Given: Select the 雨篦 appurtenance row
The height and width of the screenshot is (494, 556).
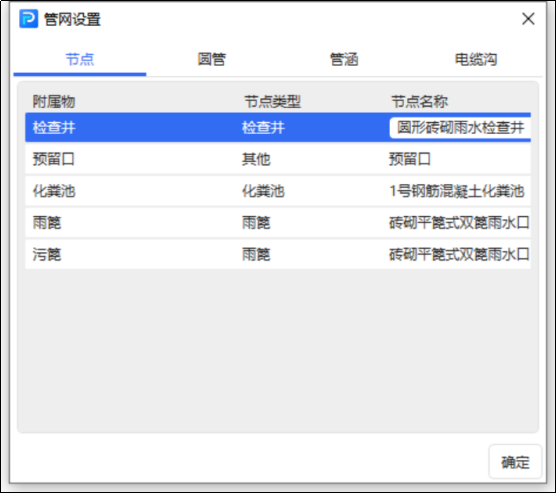Looking at the screenshot, I should [47, 223].
